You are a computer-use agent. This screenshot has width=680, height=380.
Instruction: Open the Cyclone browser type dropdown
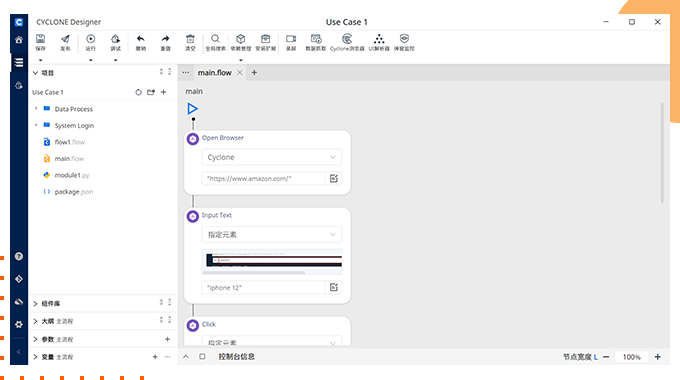(271, 157)
